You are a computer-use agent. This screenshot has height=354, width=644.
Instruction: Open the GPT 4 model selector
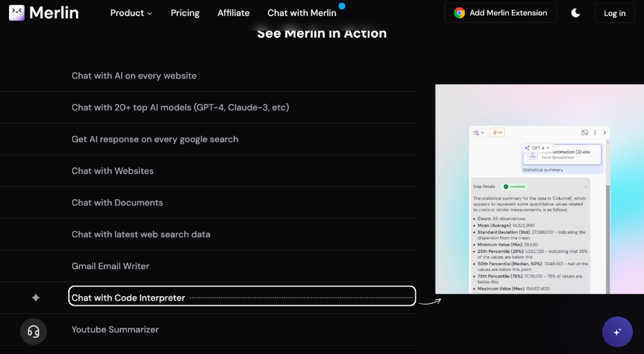click(537, 147)
